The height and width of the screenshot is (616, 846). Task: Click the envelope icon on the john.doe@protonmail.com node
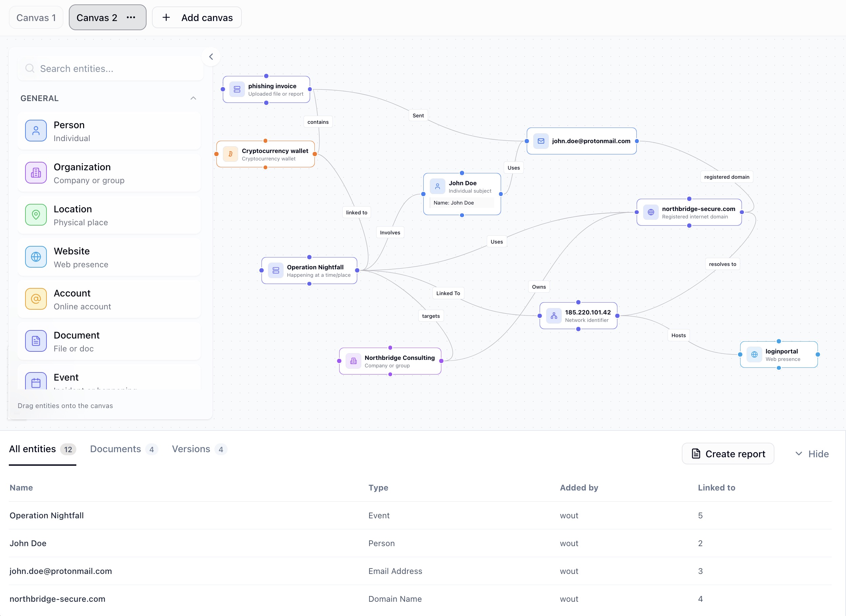(541, 141)
